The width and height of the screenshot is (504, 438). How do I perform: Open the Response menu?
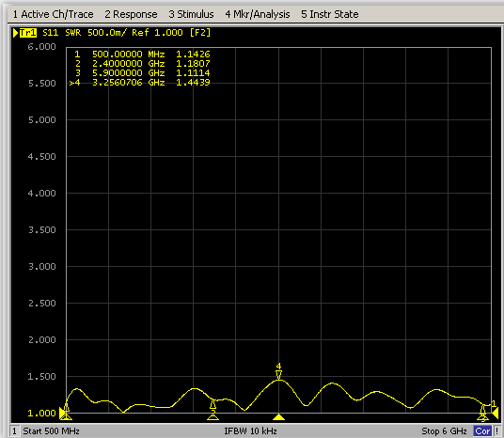tap(131, 14)
